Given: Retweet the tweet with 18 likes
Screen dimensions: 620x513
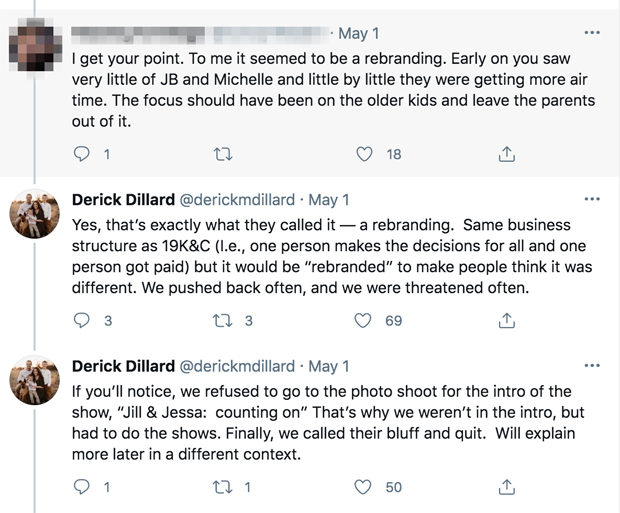Looking at the screenshot, I should (x=223, y=154).
